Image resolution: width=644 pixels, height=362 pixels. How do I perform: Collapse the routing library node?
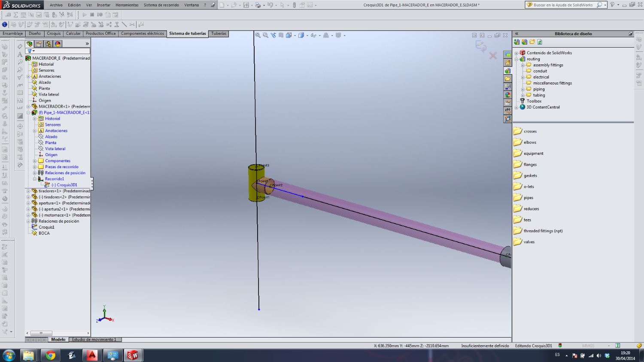click(516, 59)
